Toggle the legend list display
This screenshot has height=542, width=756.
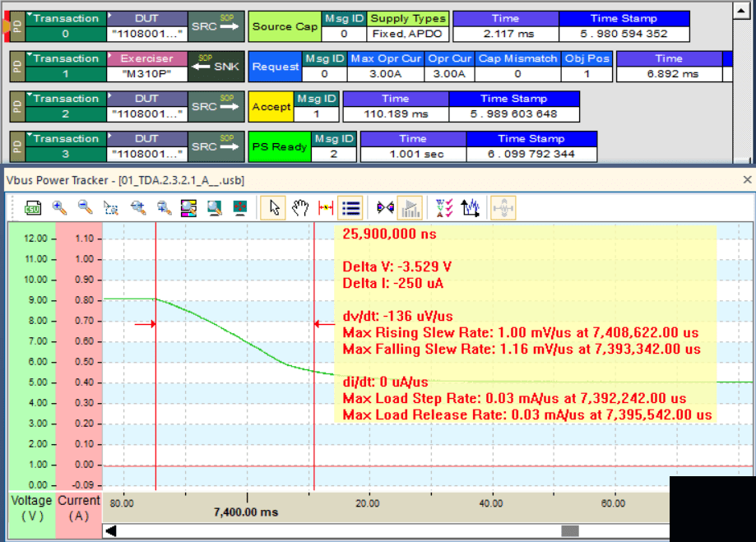(350, 208)
